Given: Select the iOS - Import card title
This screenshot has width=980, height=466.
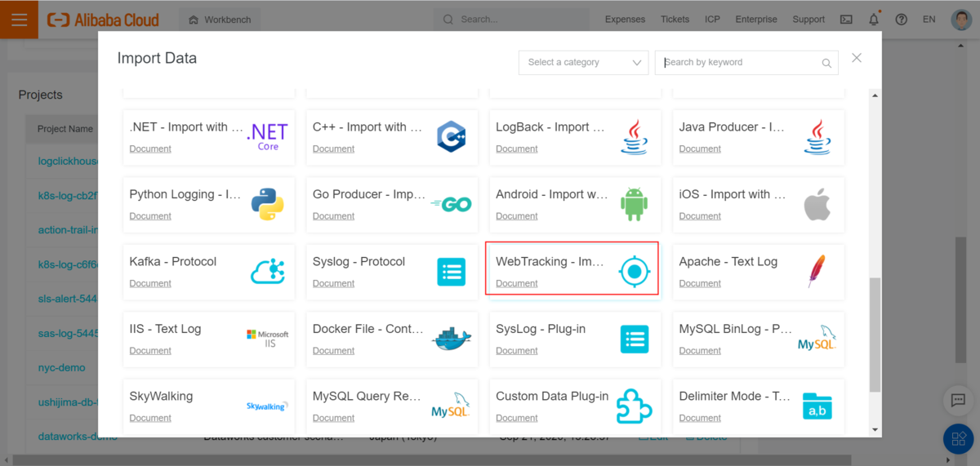Looking at the screenshot, I should click(733, 194).
